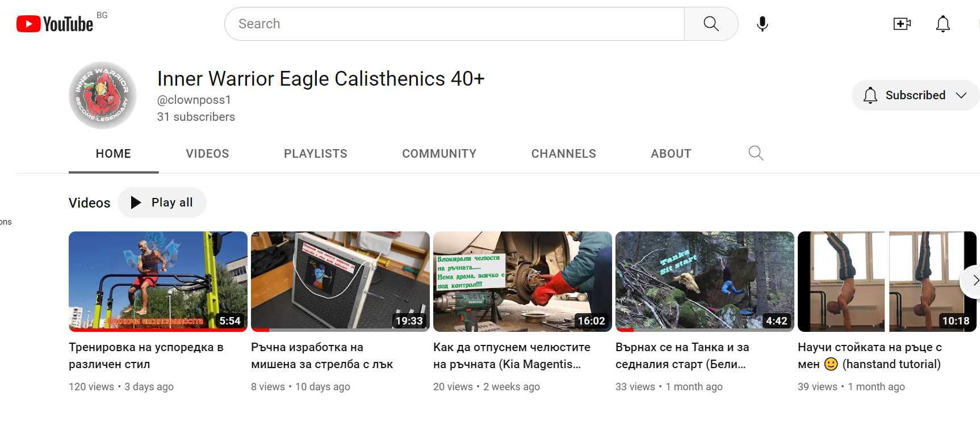Switch to the VIDEOS tab
The image size is (980, 426).
(x=207, y=154)
